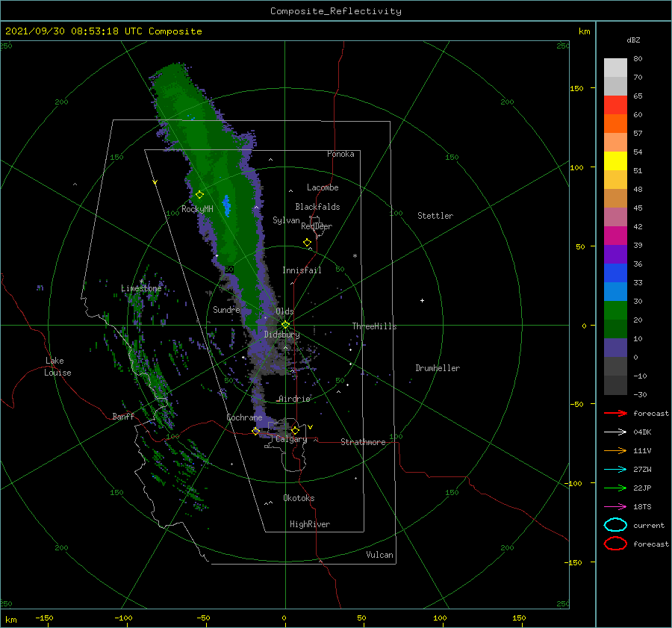Click the magenta 39-42 dBZ swatch
This screenshot has width=672, height=628.
click(x=615, y=236)
